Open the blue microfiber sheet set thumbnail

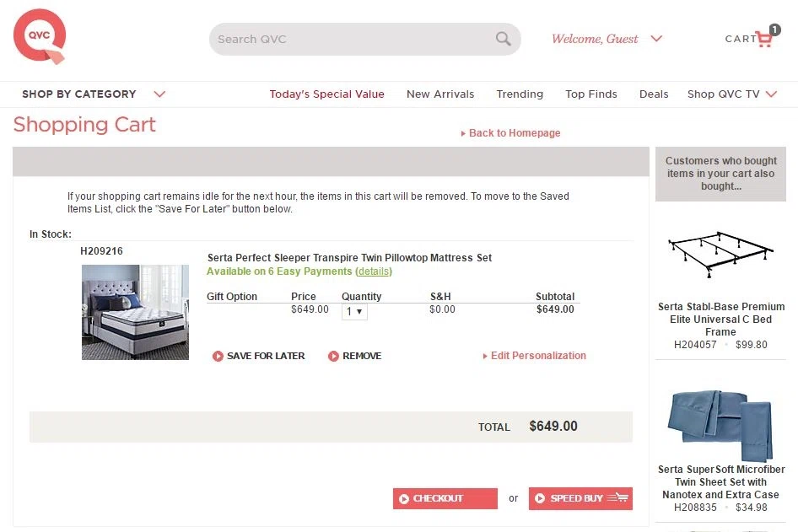[720, 425]
